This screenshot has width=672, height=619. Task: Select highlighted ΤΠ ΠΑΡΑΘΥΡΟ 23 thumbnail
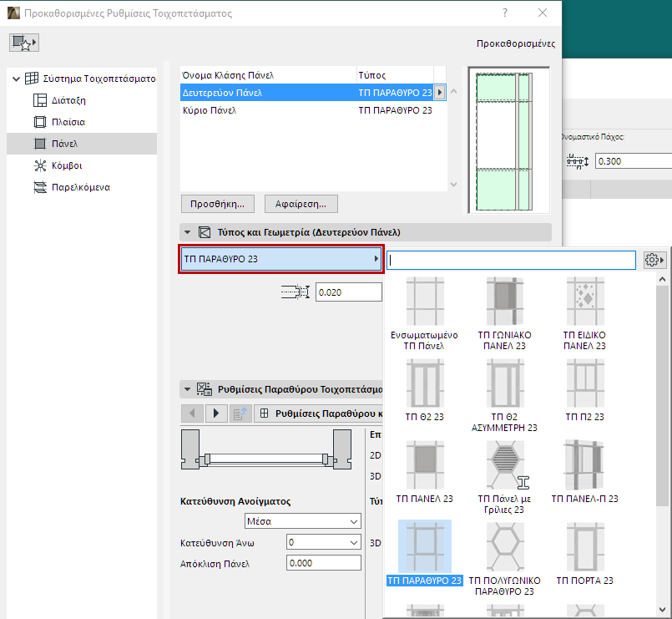tap(425, 546)
